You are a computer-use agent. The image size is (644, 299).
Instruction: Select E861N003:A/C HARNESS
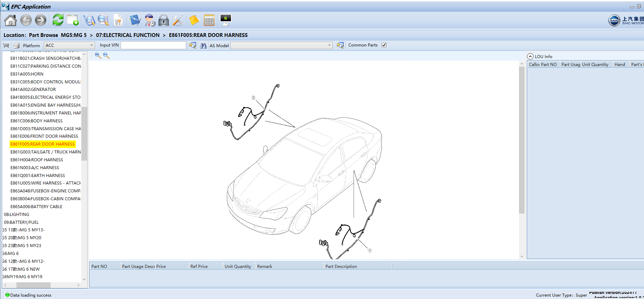[35, 167]
